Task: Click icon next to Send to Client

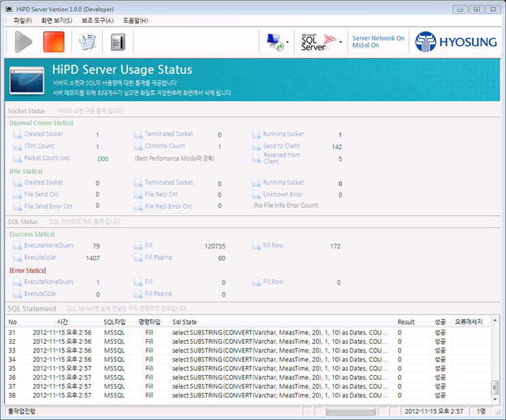Action: tap(256, 146)
